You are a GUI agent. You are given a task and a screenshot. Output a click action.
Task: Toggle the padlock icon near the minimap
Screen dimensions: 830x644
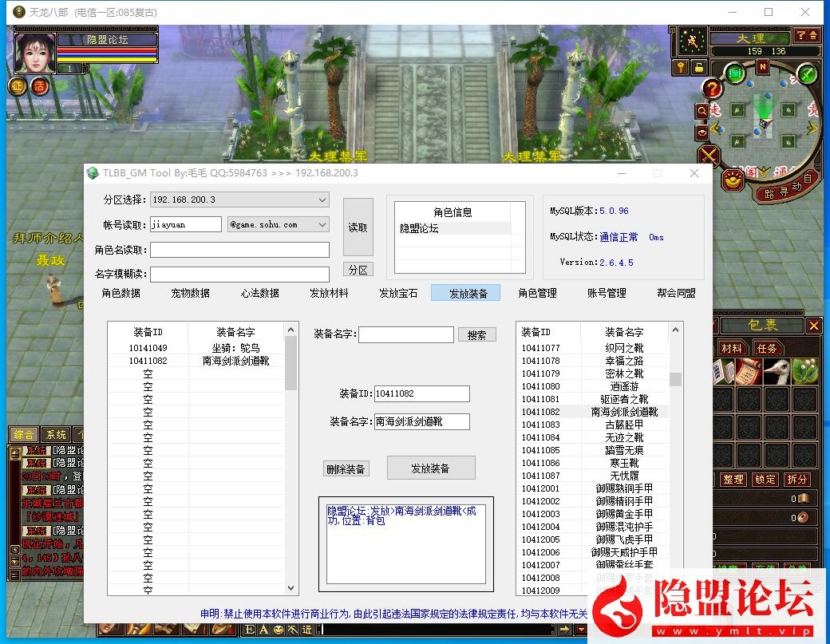(698, 67)
